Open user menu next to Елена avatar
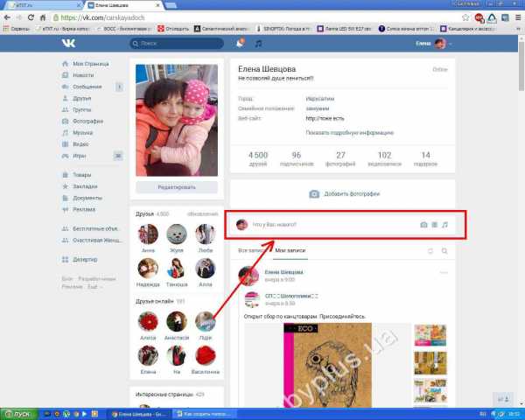Screen dimensions: 525x420 click(451, 44)
